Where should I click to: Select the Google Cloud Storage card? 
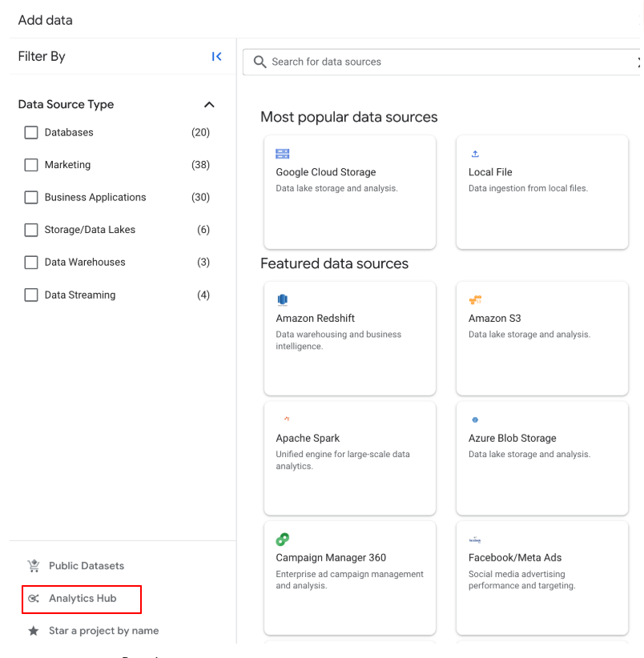tap(350, 192)
